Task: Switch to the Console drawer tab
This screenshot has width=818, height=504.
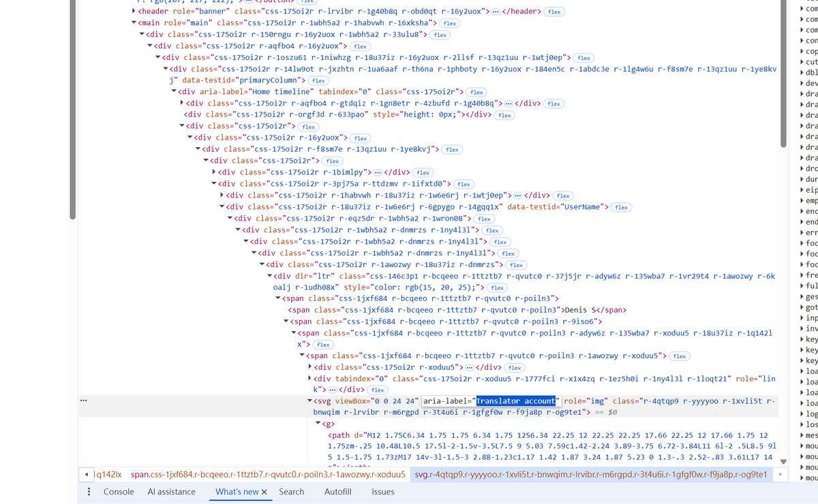Action: (x=119, y=492)
